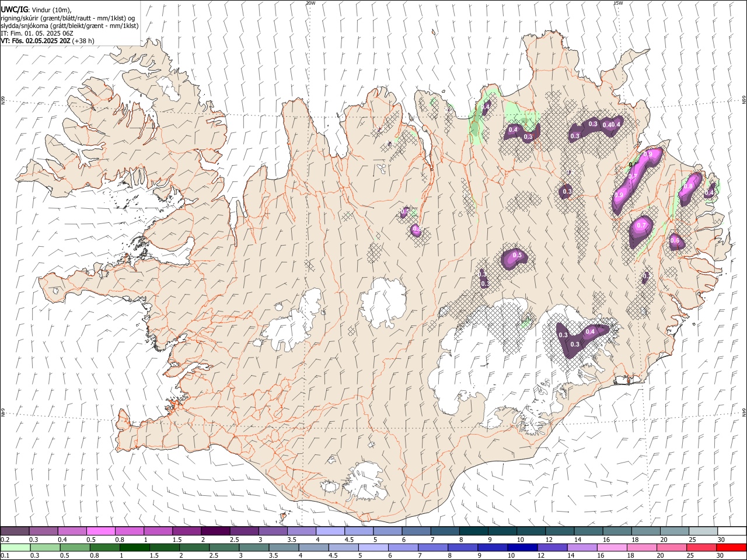747x560 pixels.
Task: Select the violet 12 swatch in lower scale
Action: tap(551, 547)
